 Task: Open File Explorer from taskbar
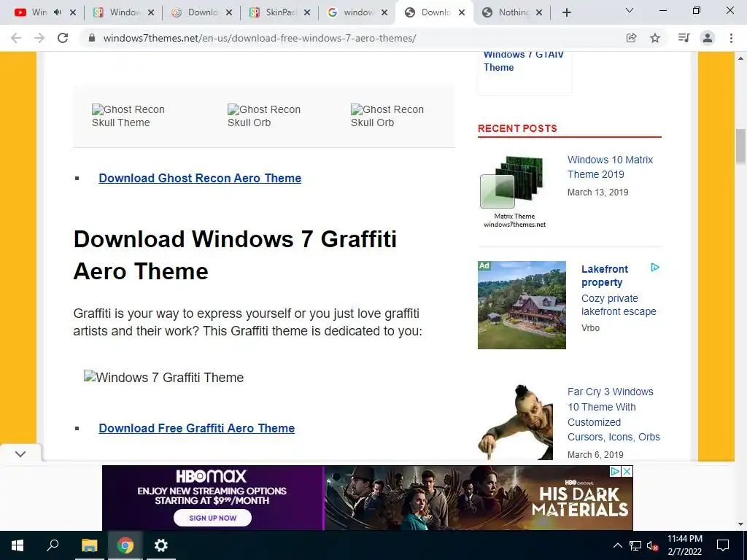(89, 545)
